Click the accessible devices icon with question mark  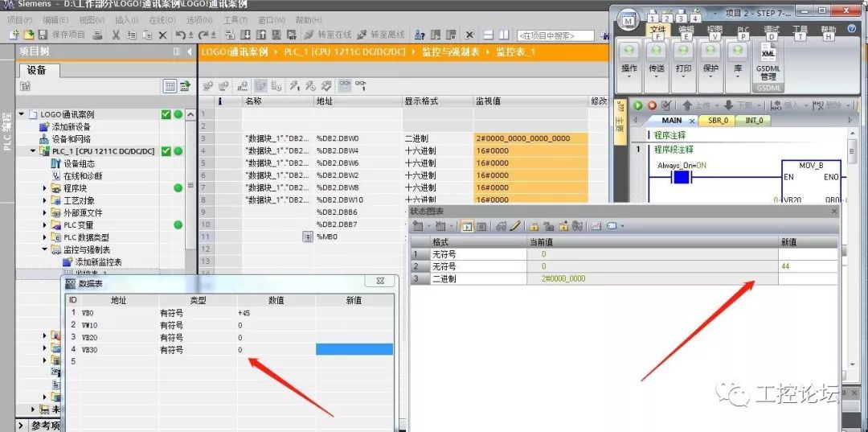tap(420, 35)
